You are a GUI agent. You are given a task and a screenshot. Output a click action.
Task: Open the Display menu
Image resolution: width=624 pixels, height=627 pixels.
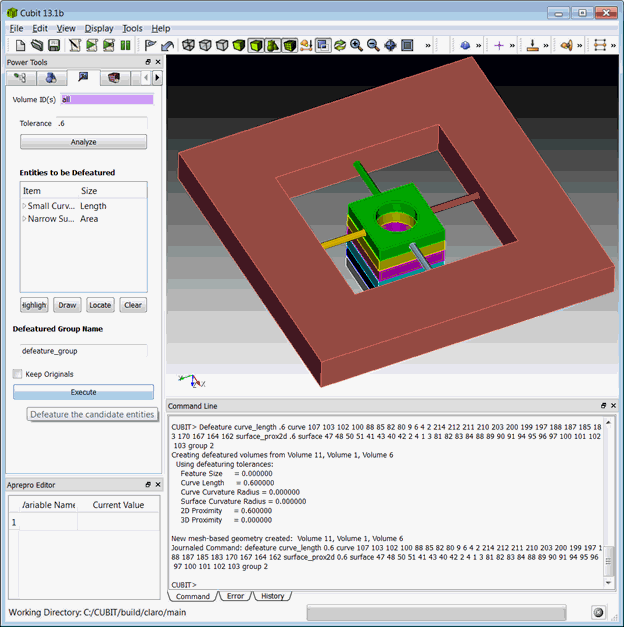pyautogui.click(x=99, y=29)
